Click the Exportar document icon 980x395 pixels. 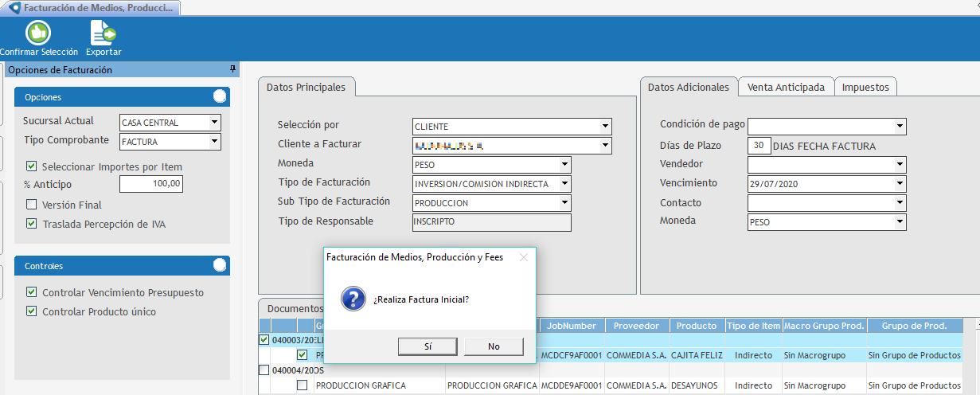click(x=103, y=33)
